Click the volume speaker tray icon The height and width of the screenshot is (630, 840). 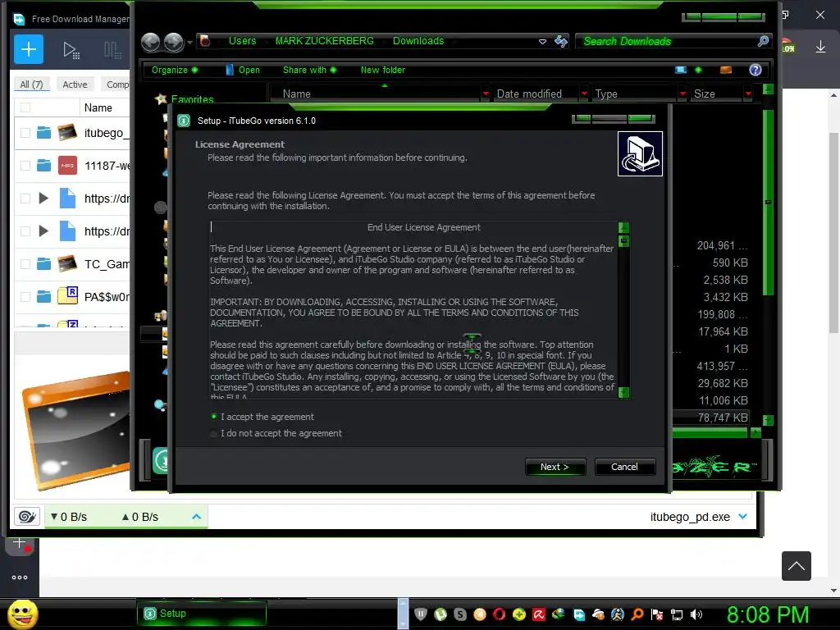(x=696, y=614)
